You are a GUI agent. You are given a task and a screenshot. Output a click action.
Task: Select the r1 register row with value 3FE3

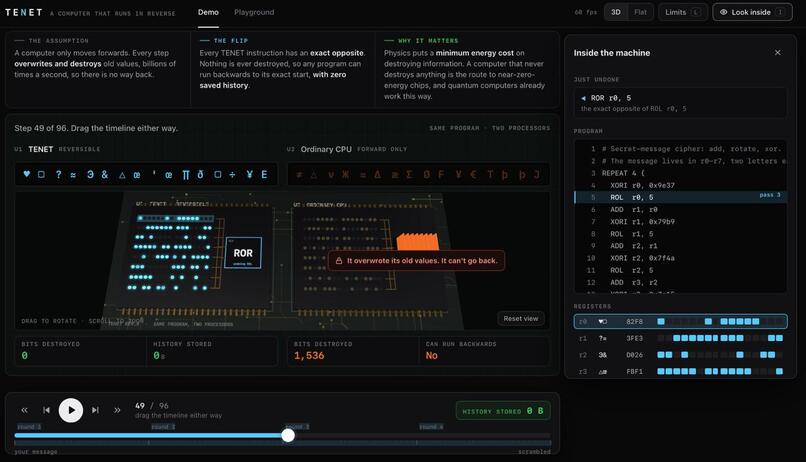pos(681,338)
